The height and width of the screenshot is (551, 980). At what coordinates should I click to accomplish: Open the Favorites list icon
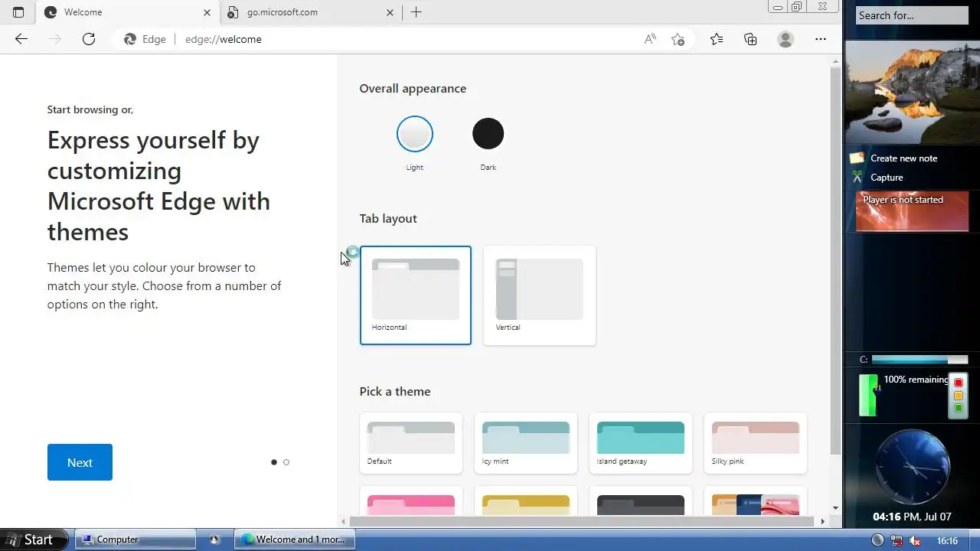717,39
